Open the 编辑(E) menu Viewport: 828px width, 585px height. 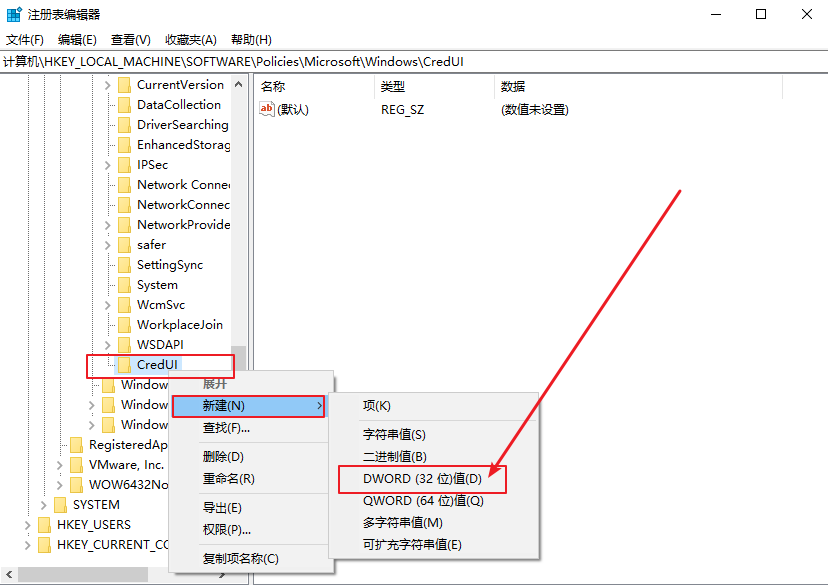(x=77, y=39)
